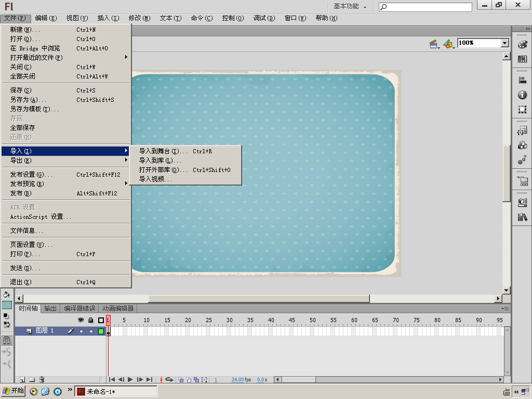Viewport: 532px width, 399px height.
Task: Open the Transform panel icon
Action: [x=523, y=109]
